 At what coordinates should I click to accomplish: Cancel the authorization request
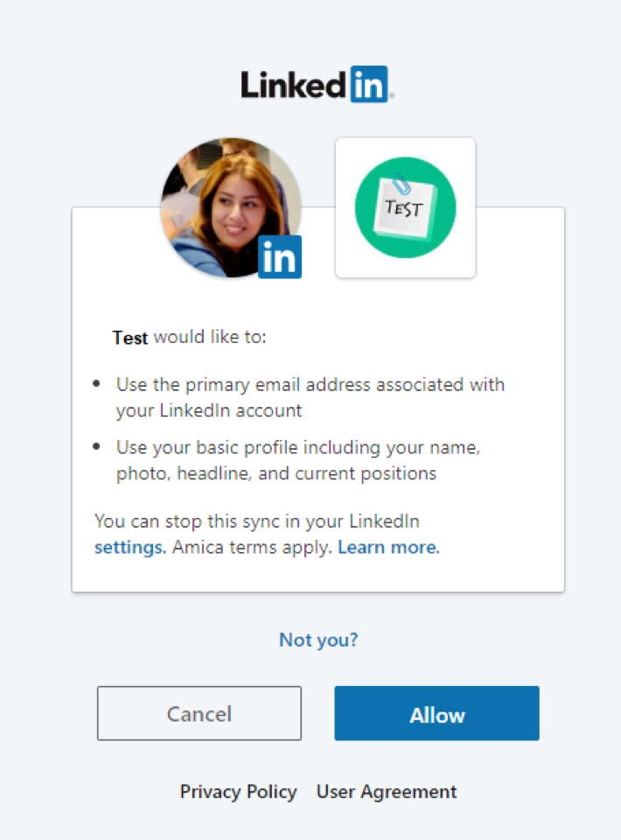tap(199, 714)
